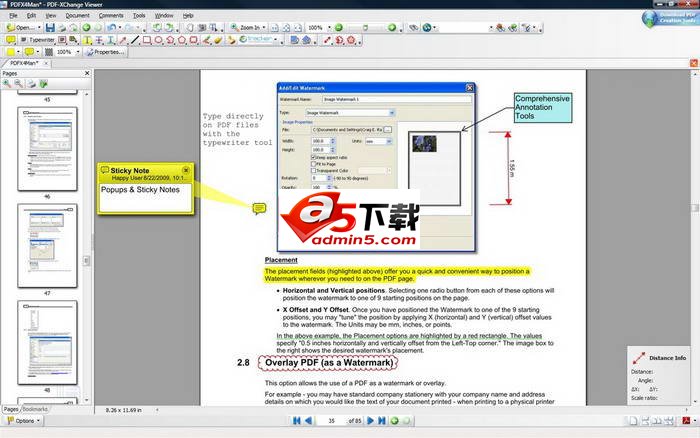Click the Open button
The image size is (700, 438).
(20, 28)
